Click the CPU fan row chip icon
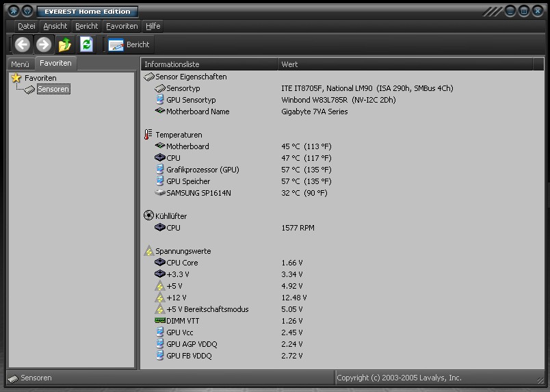 click(x=160, y=227)
